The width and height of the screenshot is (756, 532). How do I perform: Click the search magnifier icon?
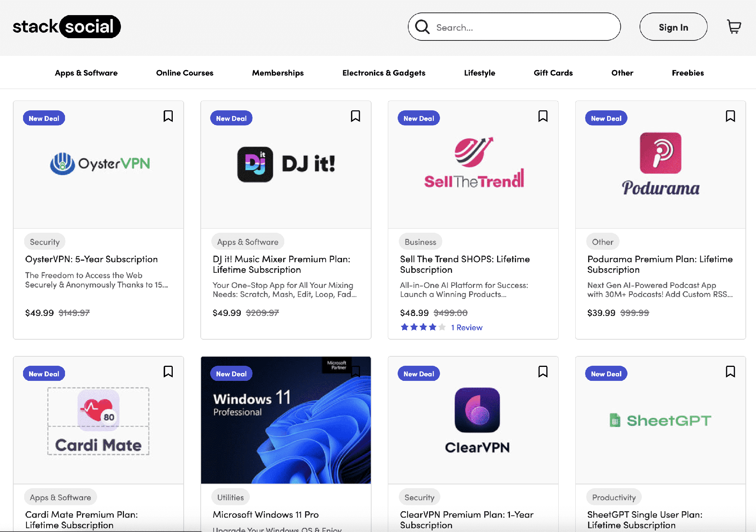(x=422, y=27)
